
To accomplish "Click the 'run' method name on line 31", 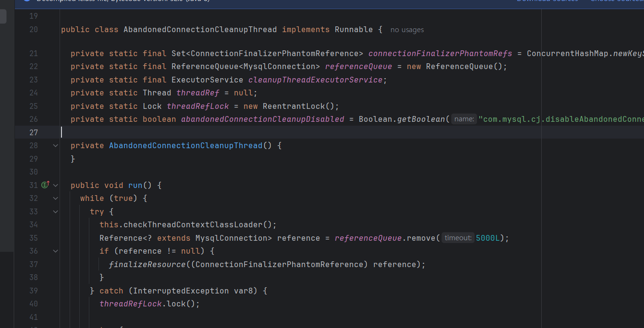I will tap(135, 185).
